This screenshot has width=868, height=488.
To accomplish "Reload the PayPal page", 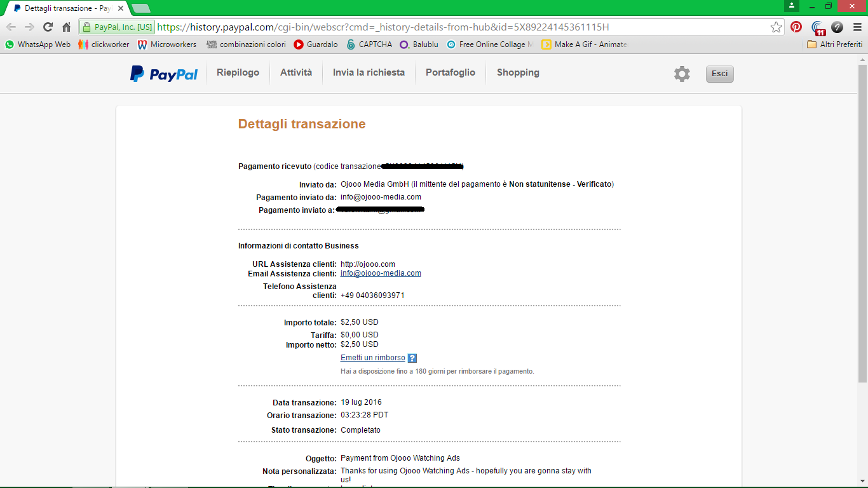I will click(48, 27).
